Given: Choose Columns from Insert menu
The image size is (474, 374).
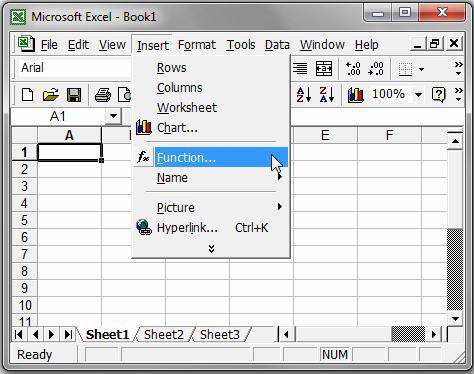Looking at the screenshot, I should pos(211,88).
